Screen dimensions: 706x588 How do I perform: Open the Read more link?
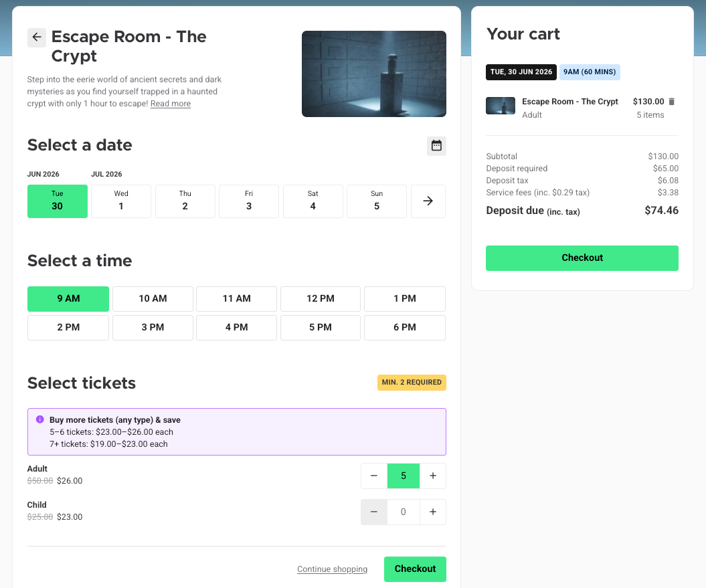pyautogui.click(x=171, y=104)
